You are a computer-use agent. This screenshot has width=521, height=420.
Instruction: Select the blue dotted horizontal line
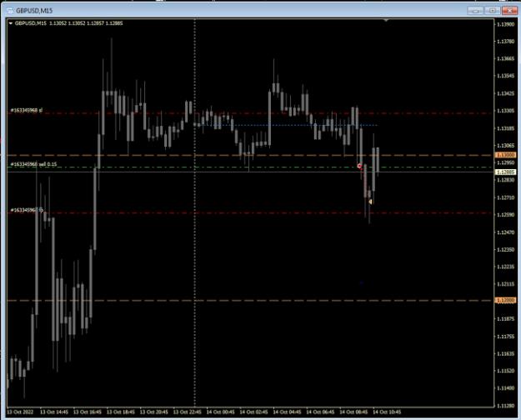point(286,125)
